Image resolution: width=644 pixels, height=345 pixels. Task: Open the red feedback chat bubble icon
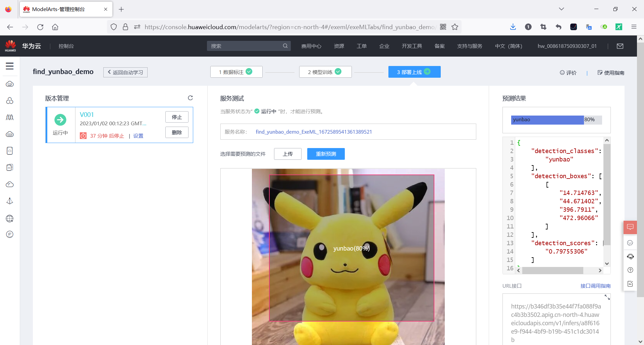click(x=630, y=227)
